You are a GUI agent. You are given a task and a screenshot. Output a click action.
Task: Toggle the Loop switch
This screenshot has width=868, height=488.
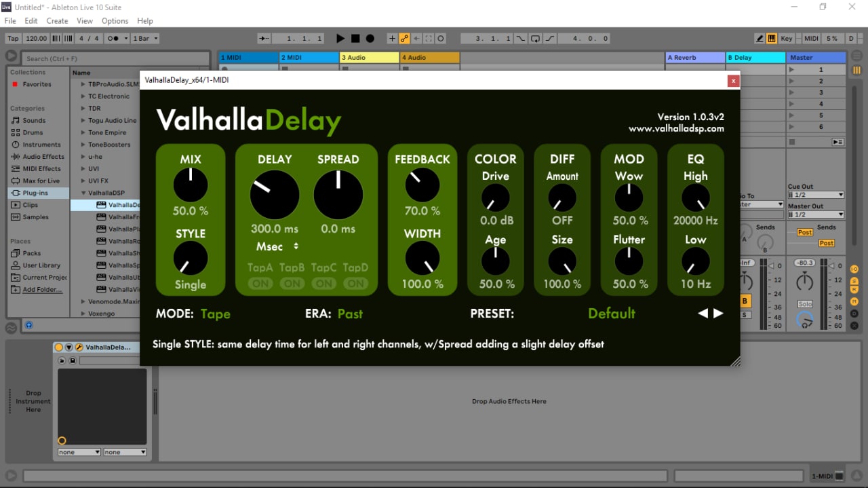[x=536, y=39]
